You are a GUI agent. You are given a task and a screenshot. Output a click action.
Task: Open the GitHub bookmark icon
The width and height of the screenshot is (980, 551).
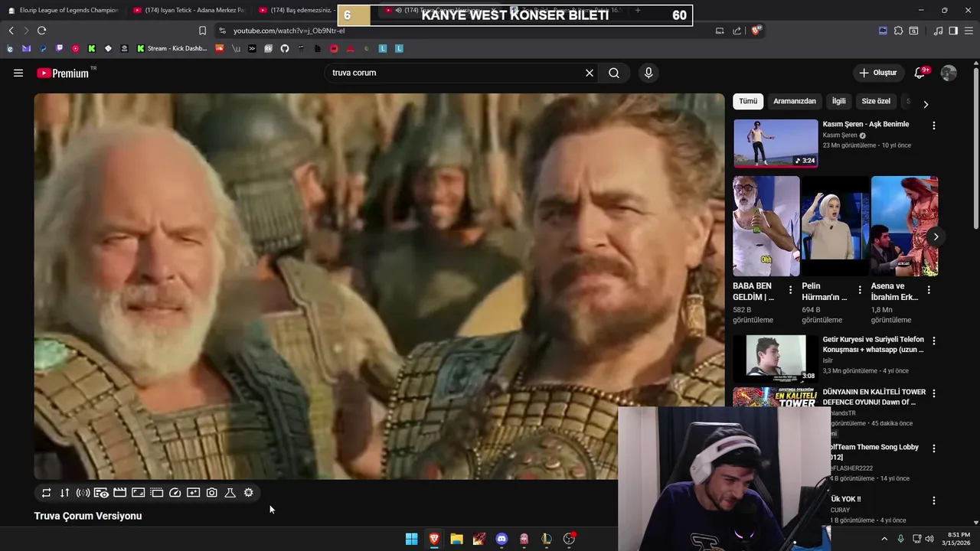click(285, 48)
